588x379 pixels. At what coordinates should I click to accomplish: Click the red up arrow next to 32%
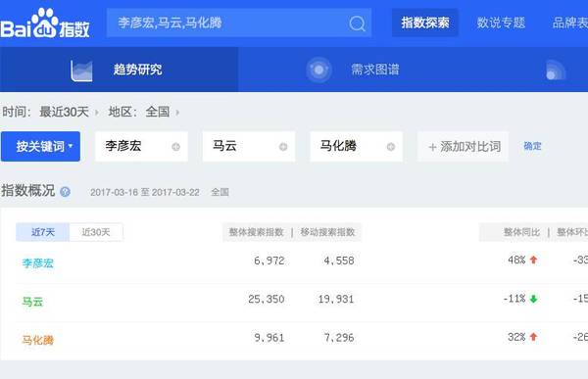[533, 337]
